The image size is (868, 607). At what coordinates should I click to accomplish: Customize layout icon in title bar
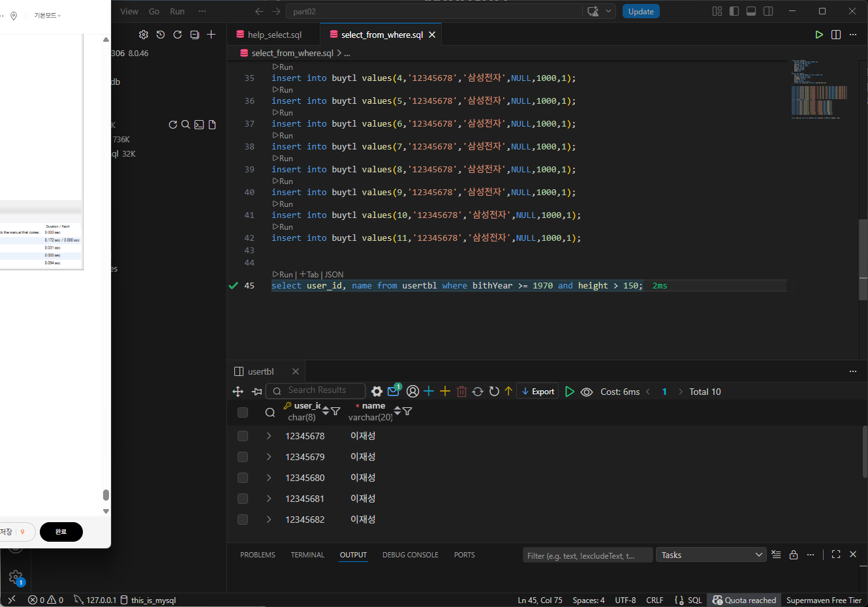[717, 11]
